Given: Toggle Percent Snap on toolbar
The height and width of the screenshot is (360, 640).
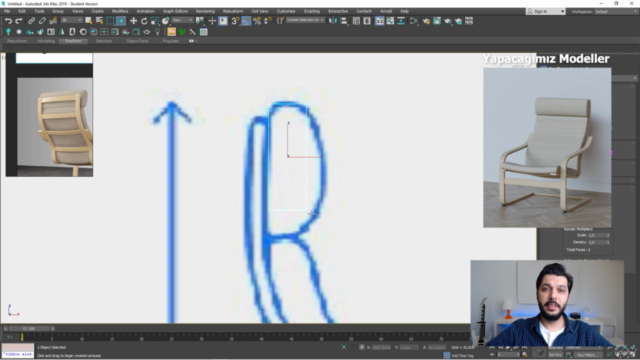Looking at the screenshot, I should 257,21.
